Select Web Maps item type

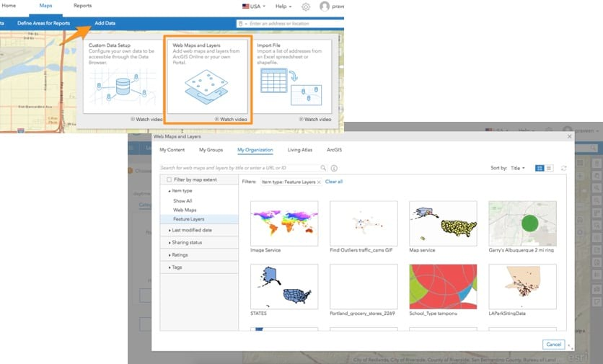coord(185,210)
